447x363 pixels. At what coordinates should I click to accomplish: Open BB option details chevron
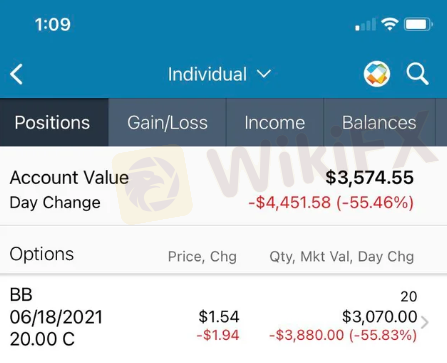[x=425, y=322]
